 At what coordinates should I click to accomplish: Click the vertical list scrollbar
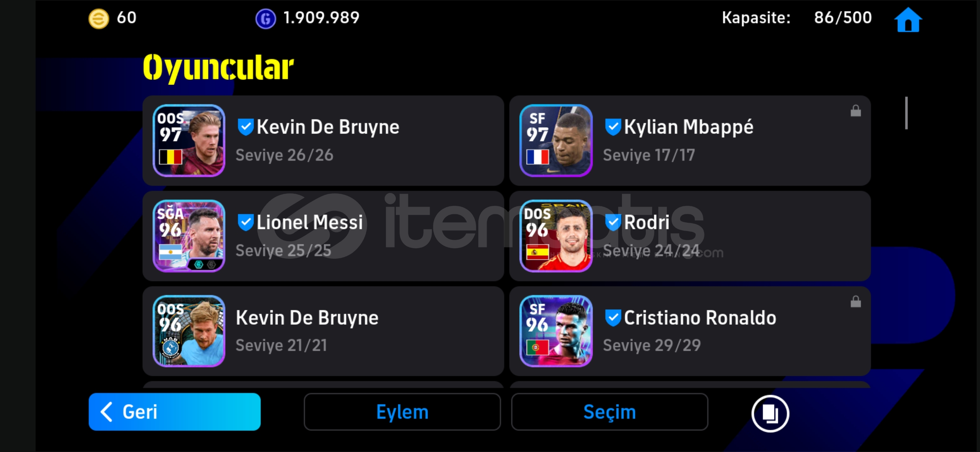tap(906, 113)
